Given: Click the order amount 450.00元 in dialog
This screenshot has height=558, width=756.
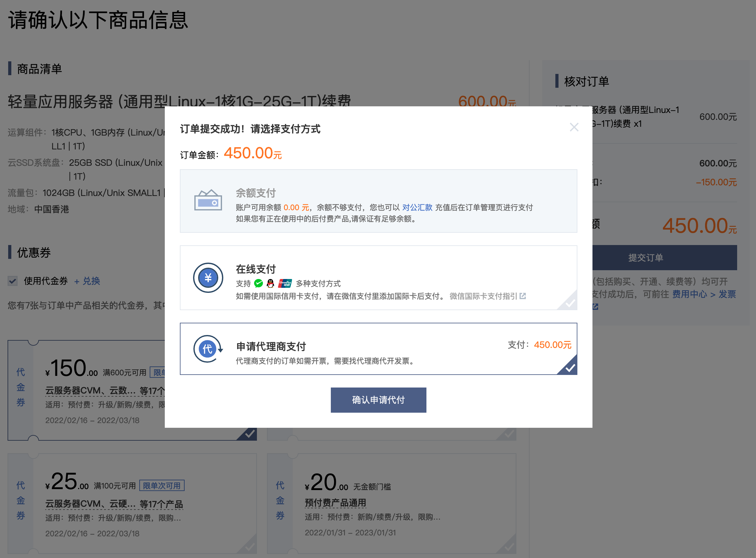Looking at the screenshot, I should coord(253,153).
